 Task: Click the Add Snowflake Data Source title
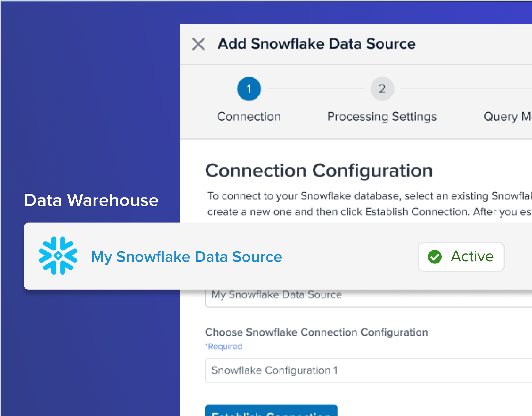317,44
